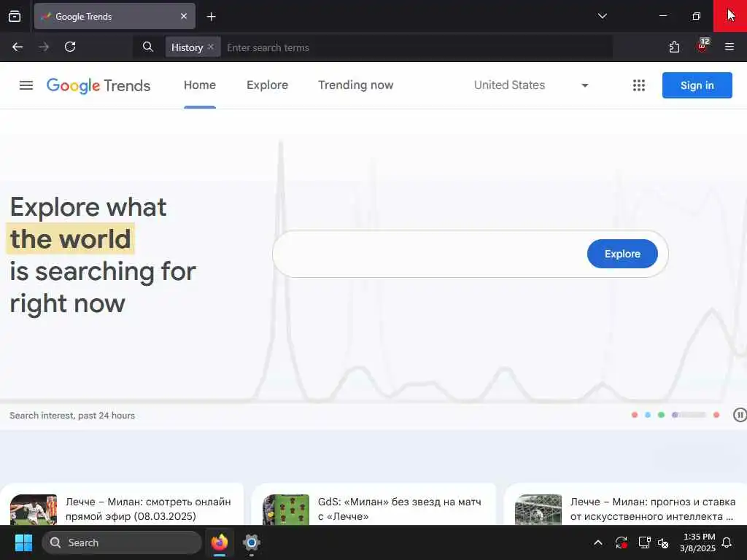Switch to the Explore tab
Viewport: 747px width, 560px height.
[267, 85]
